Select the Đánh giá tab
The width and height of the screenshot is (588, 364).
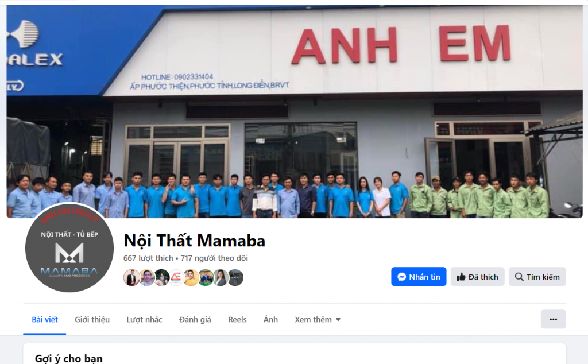click(195, 319)
